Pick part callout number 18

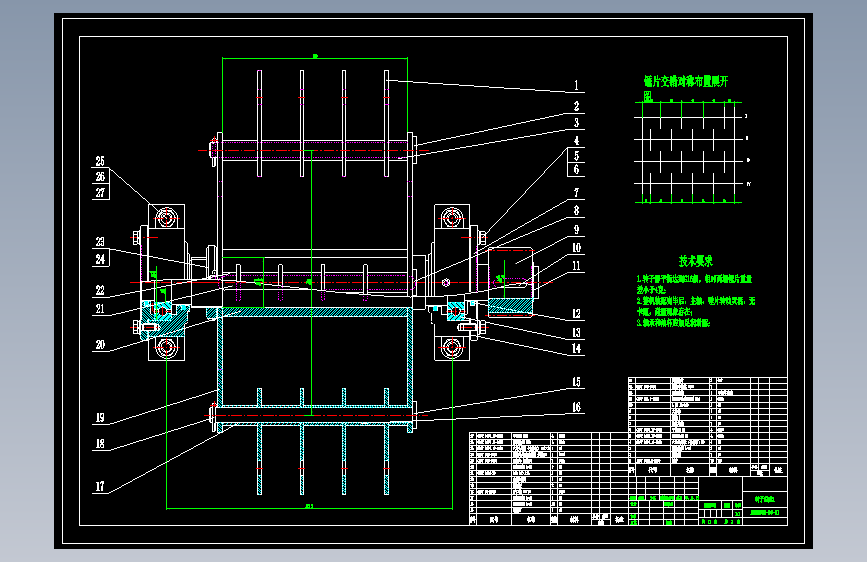100,444
